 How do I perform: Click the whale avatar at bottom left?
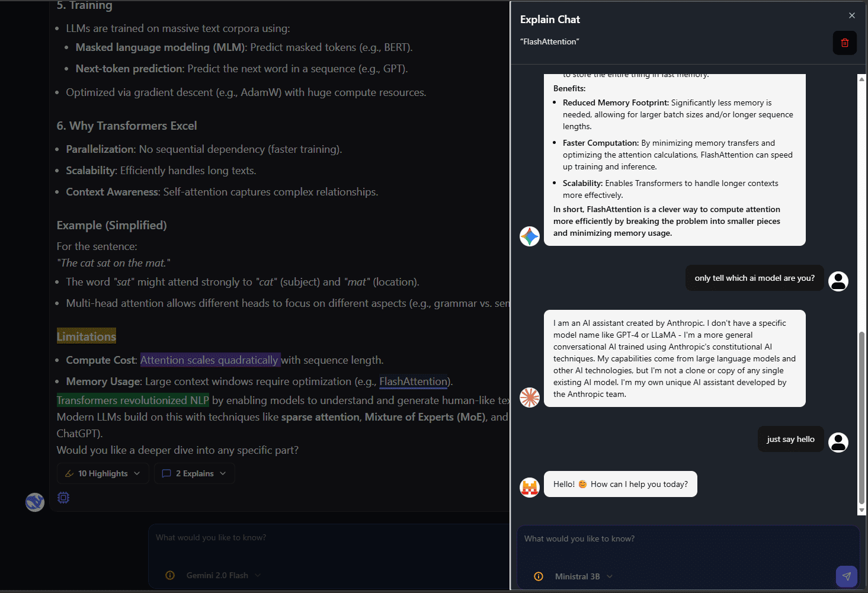pyautogui.click(x=34, y=502)
